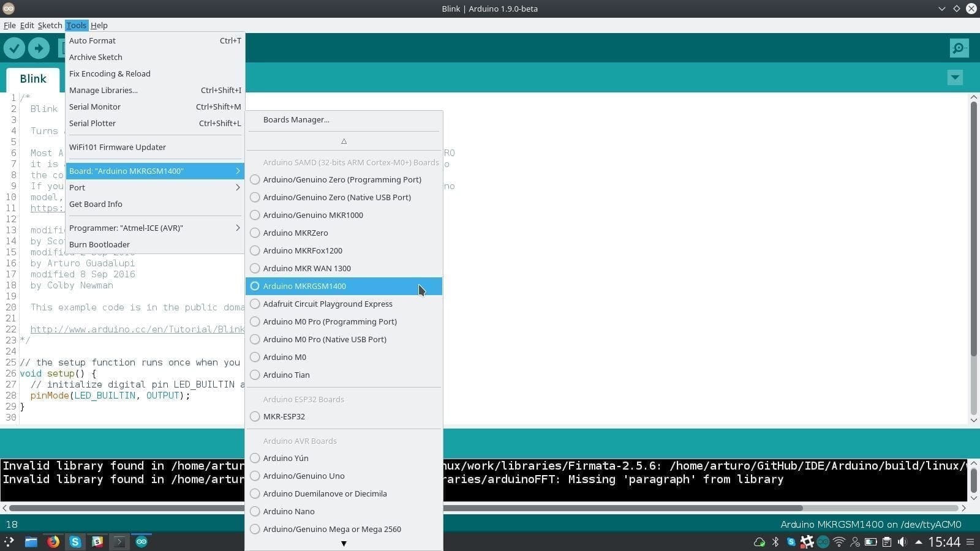Launch Firefox from the taskbar
Image resolution: width=980 pixels, height=551 pixels.
[53, 542]
